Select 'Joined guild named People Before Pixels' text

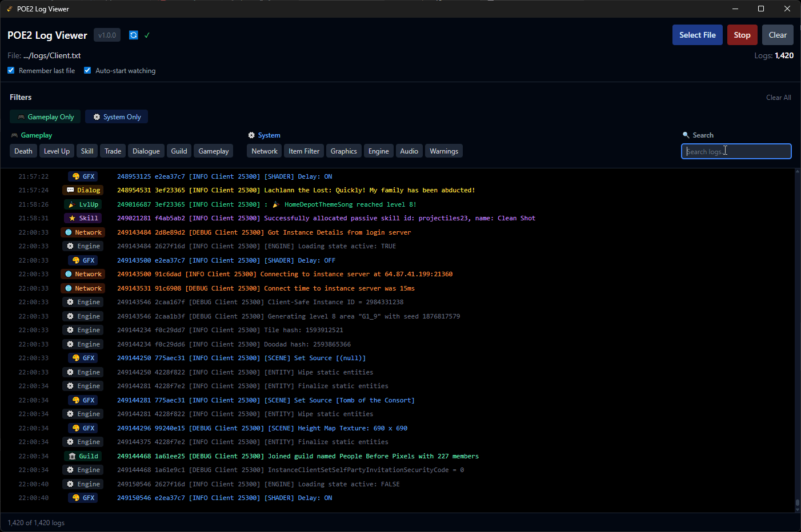pos(341,456)
